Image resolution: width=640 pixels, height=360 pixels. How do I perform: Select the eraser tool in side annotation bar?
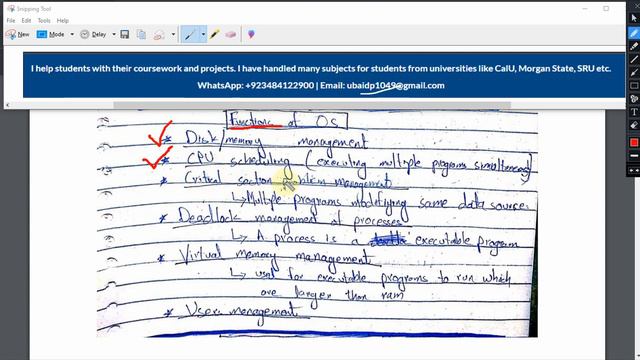[x=634, y=125]
